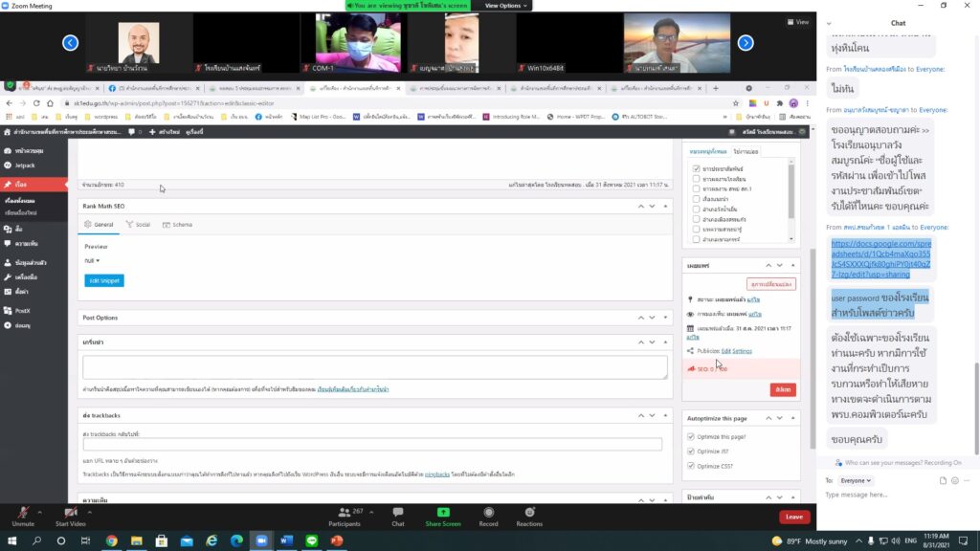This screenshot has height=551, width=980.
Task: Unmute the microphone in Zoom
Action: tap(23, 517)
